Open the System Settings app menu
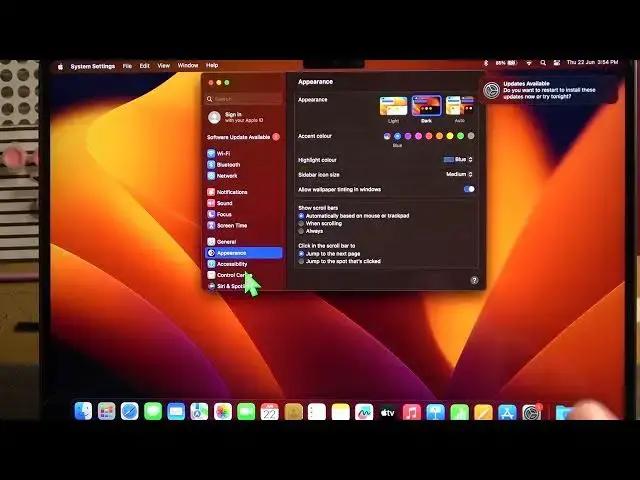The width and height of the screenshot is (640, 480). pos(93,66)
